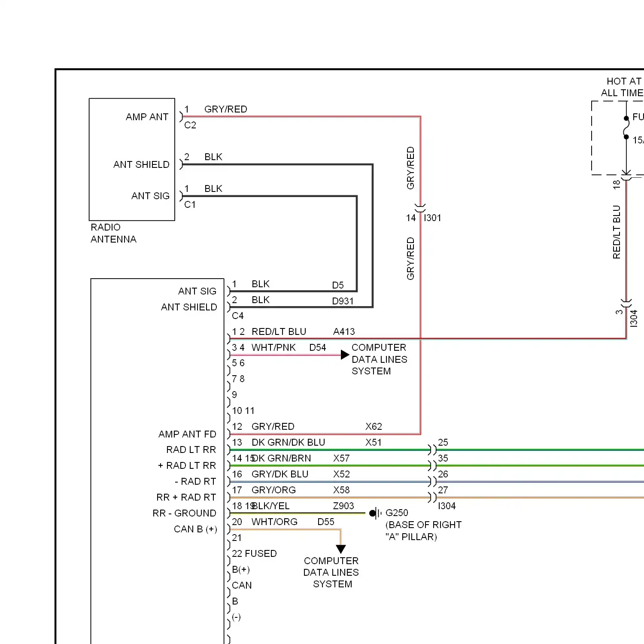Click the DK GRN/DK BLU wire label

pos(288,442)
